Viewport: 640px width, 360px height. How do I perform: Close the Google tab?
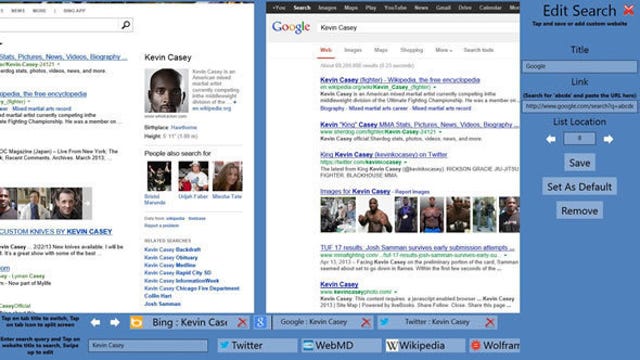(x=366, y=322)
